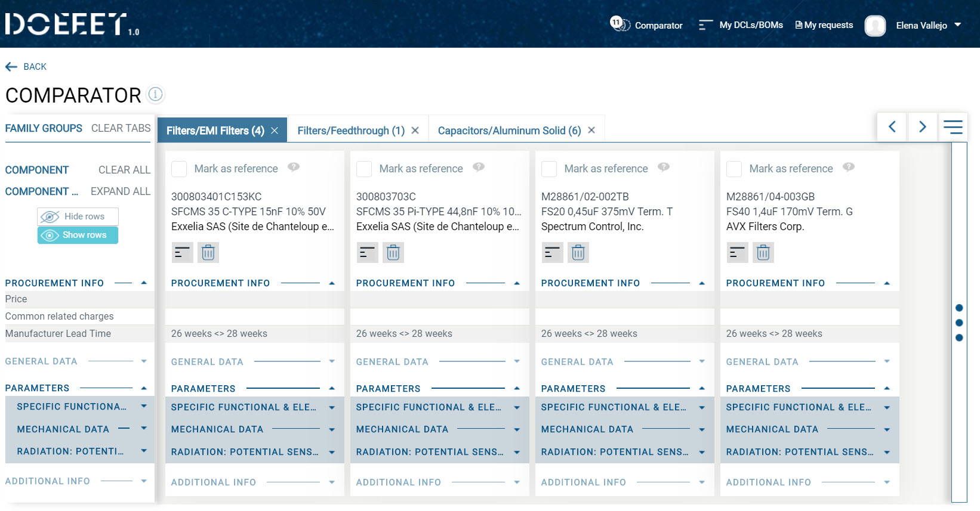Open My requests page

[824, 25]
